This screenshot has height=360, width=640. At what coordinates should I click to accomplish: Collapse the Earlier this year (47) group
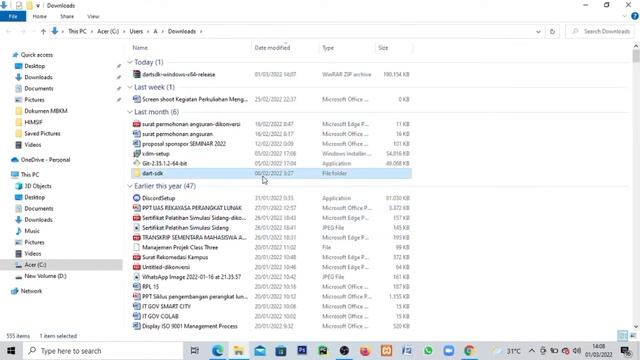[x=130, y=186]
